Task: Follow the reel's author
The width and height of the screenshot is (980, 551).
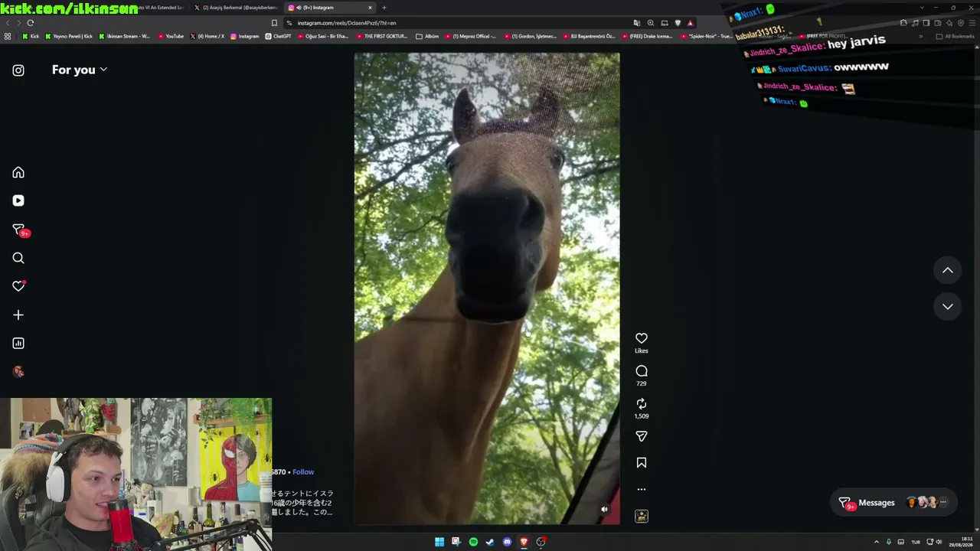Action: (303, 472)
